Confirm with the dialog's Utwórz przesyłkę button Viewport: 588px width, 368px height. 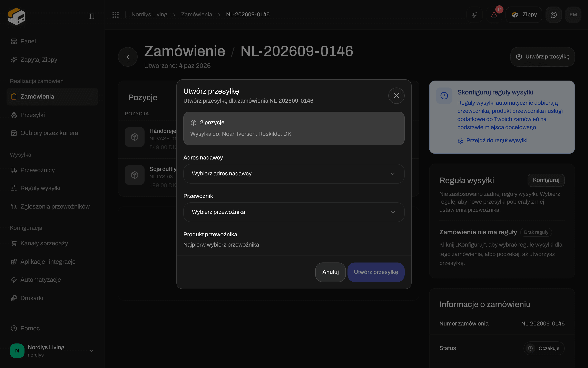point(376,272)
